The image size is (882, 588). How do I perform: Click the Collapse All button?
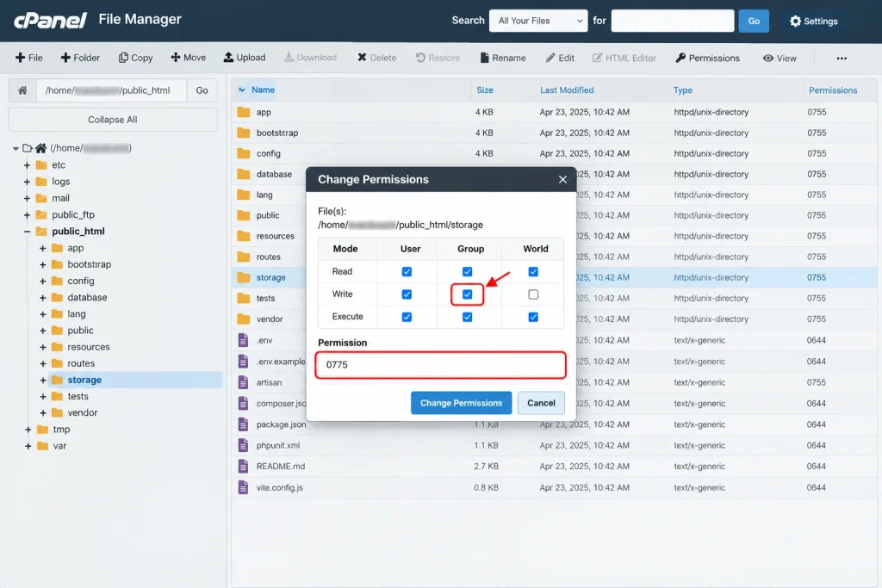coord(113,120)
